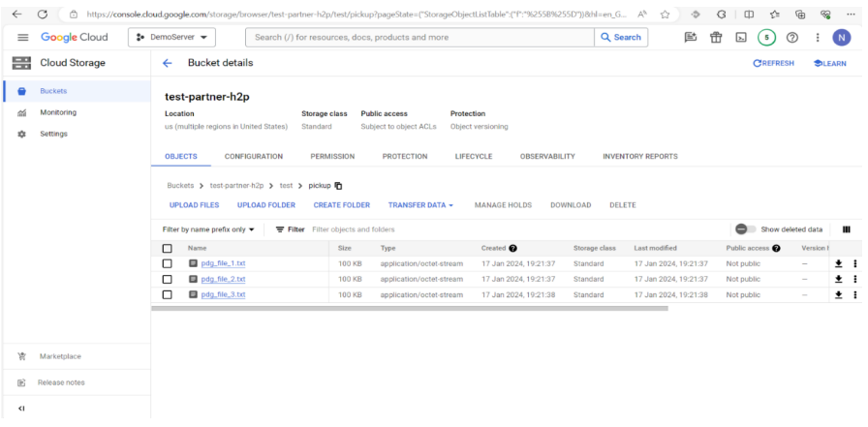Toggle the Show deleted data switch
The height and width of the screenshot is (427, 868).
[x=745, y=229]
